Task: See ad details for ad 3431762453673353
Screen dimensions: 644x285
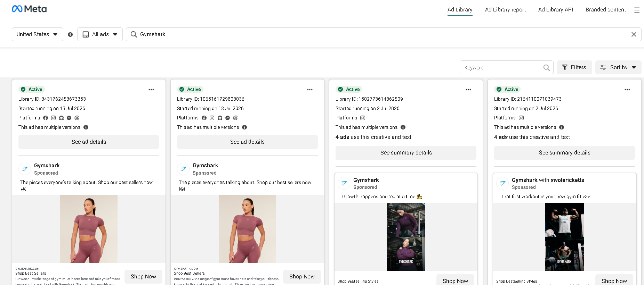Action: [x=89, y=142]
